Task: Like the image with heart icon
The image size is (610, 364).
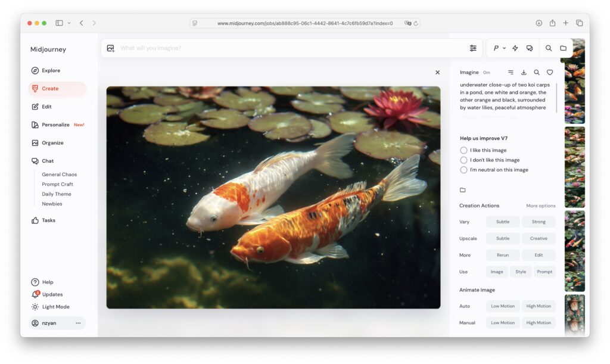Action: pyautogui.click(x=550, y=72)
